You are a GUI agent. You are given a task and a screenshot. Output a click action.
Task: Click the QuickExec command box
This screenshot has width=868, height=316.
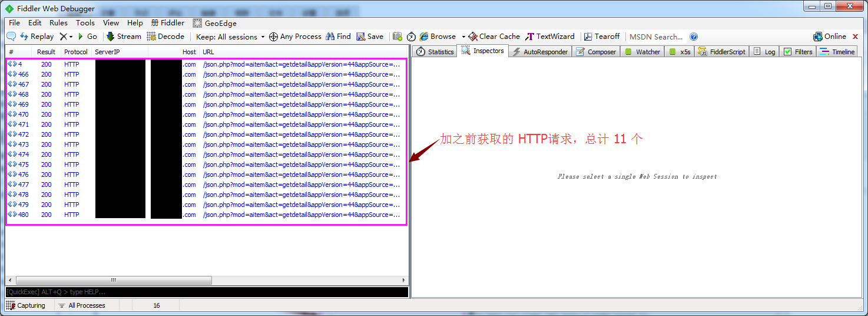(207, 292)
